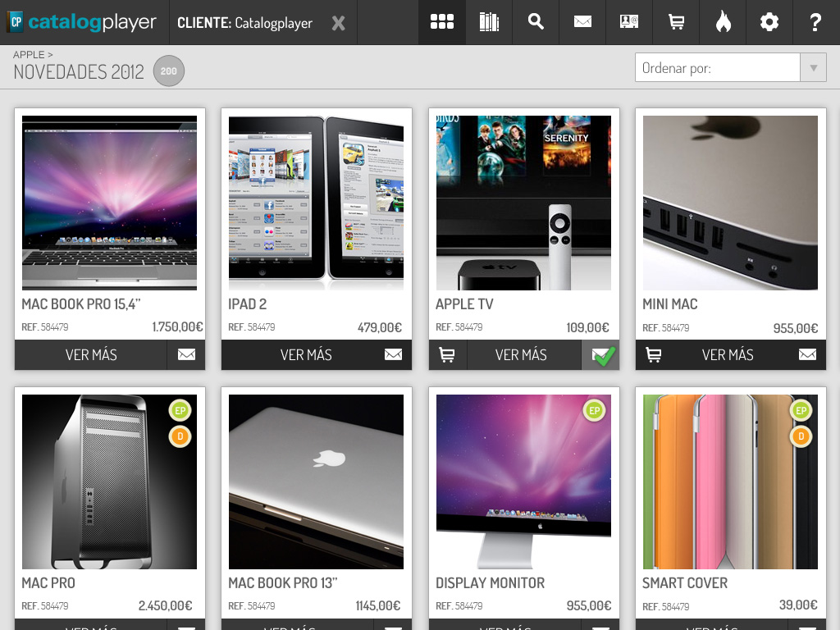
Task: Click the SMART COVER title
Action: (x=685, y=583)
